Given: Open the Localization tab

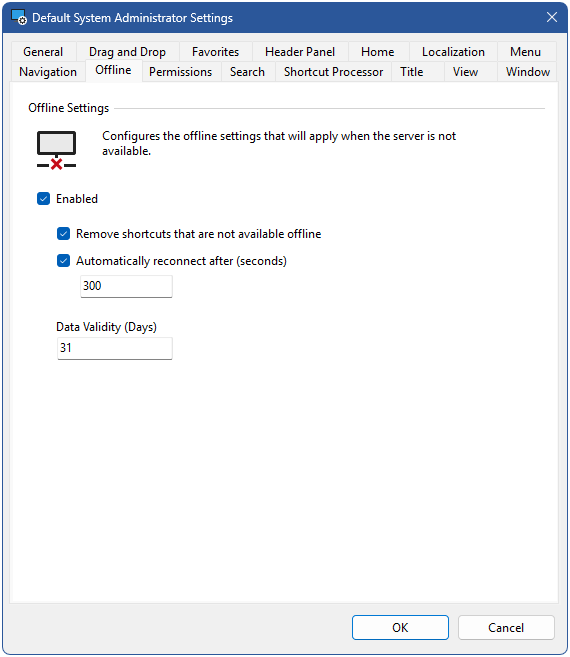Looking at the screenshot, I should point(453,52).
